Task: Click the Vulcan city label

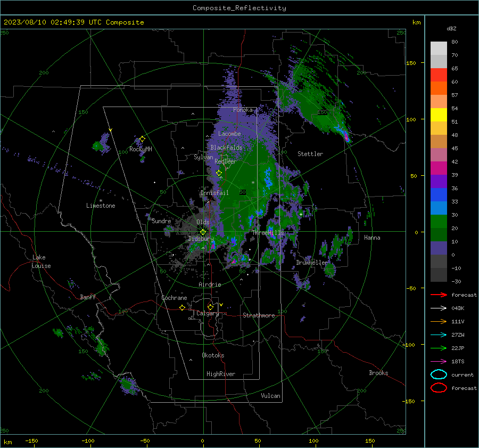Action: click(271, 396)
